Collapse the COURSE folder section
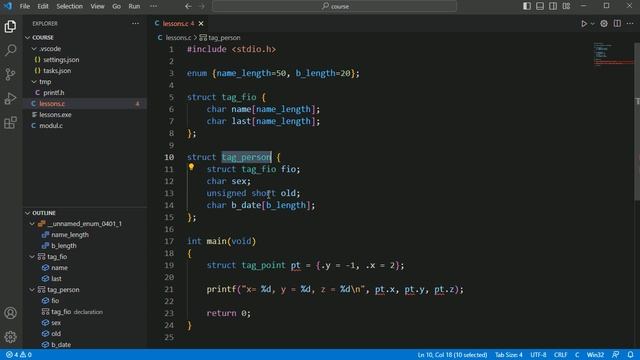Screen dimensions: 640x360 point(28,38)
